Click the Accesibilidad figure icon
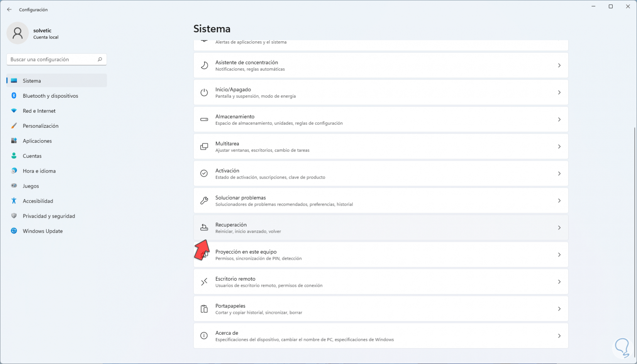Viewport: 637px width, 364px height. (14, 201)
